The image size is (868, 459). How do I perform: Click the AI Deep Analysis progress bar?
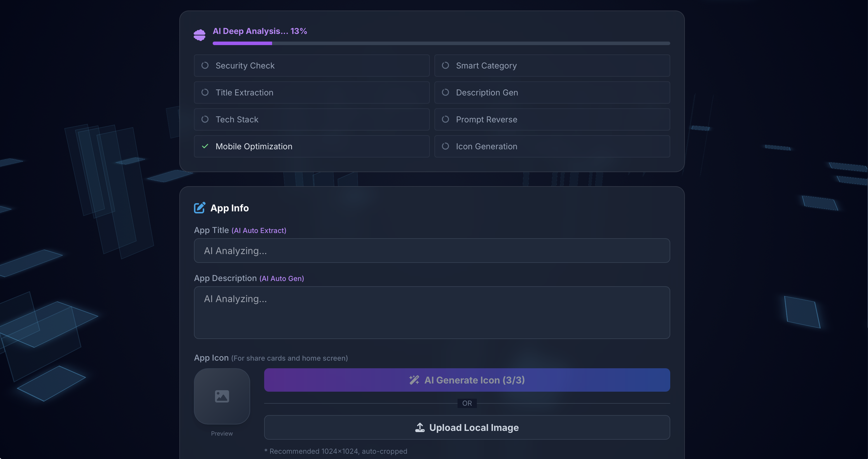click(441, 44)
